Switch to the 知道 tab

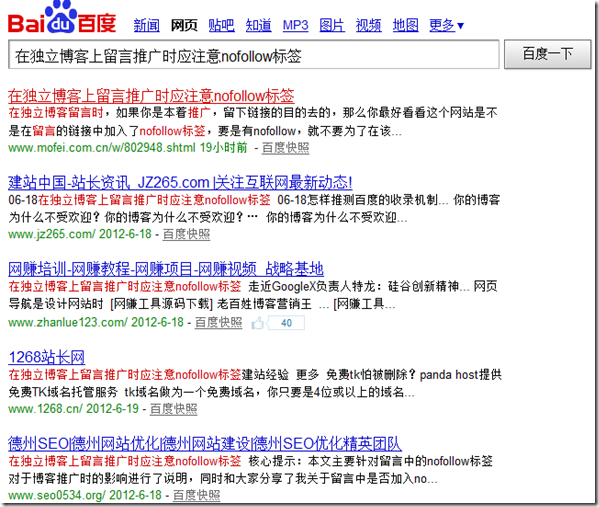tap(259, 25)
